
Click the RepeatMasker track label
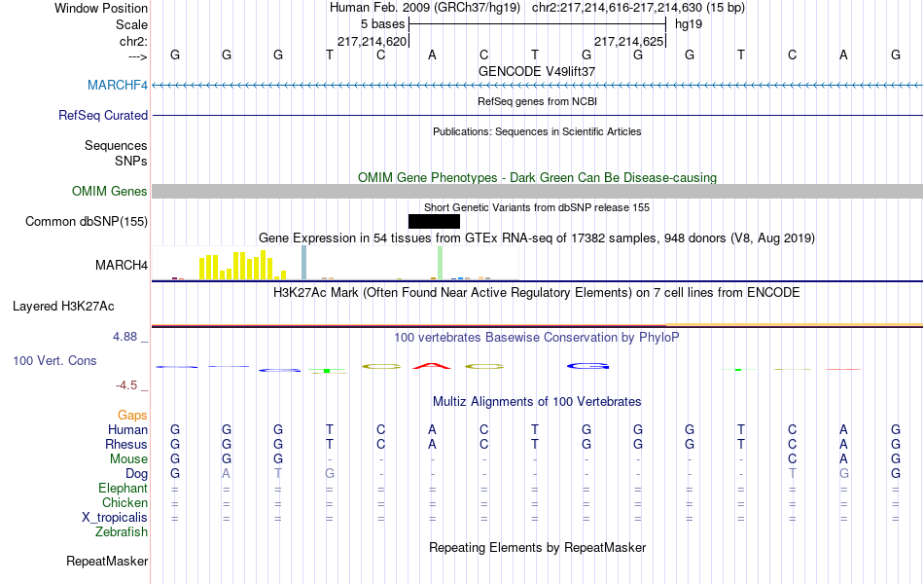[x=107, y=561]
